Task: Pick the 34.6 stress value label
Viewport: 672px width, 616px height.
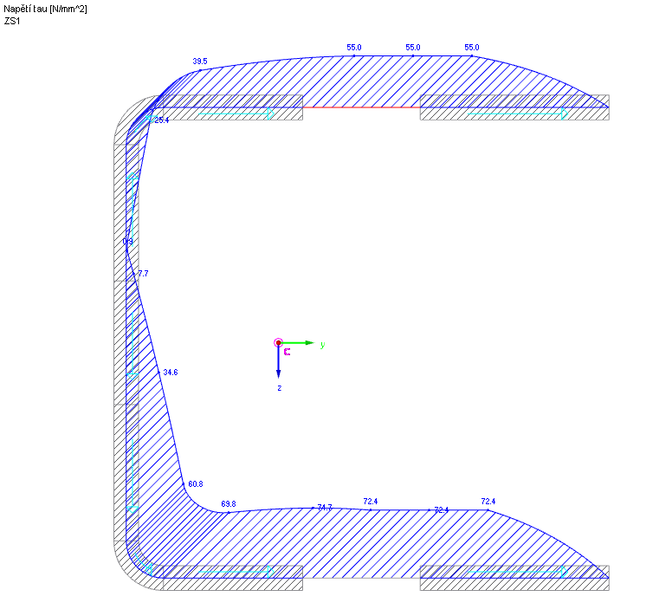Action: [170, 373]
